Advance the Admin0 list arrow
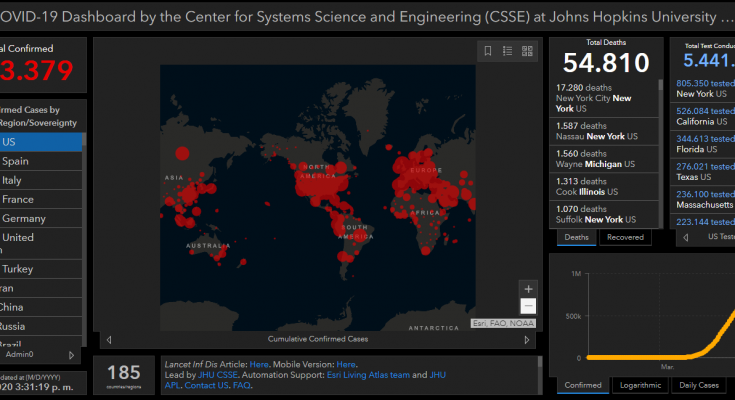735x400 pixels. point(71,355)
